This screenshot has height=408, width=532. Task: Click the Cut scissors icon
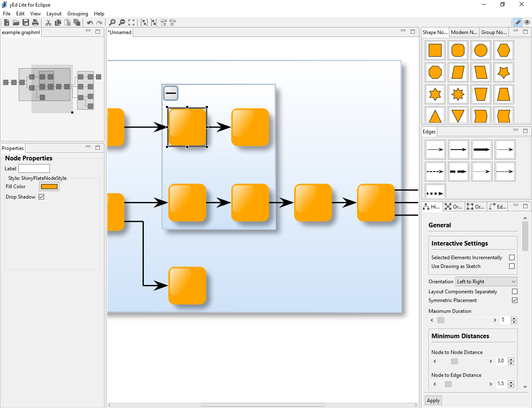tap(49, 22)
